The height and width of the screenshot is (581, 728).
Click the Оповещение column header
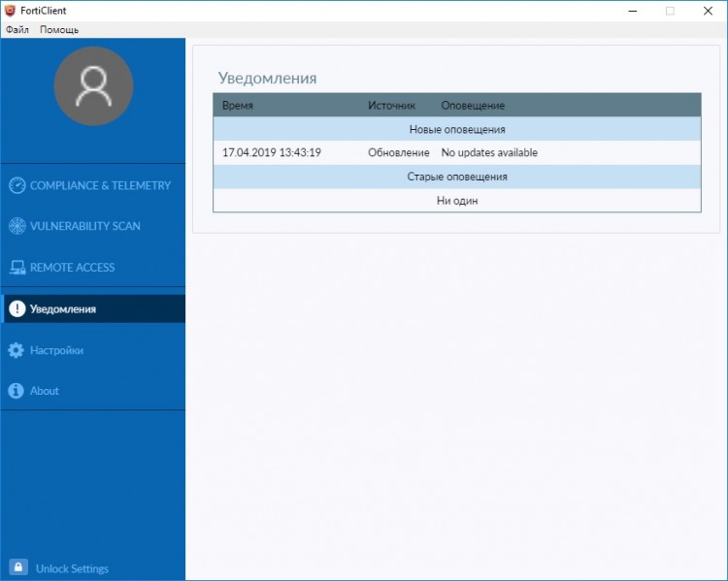473,105
